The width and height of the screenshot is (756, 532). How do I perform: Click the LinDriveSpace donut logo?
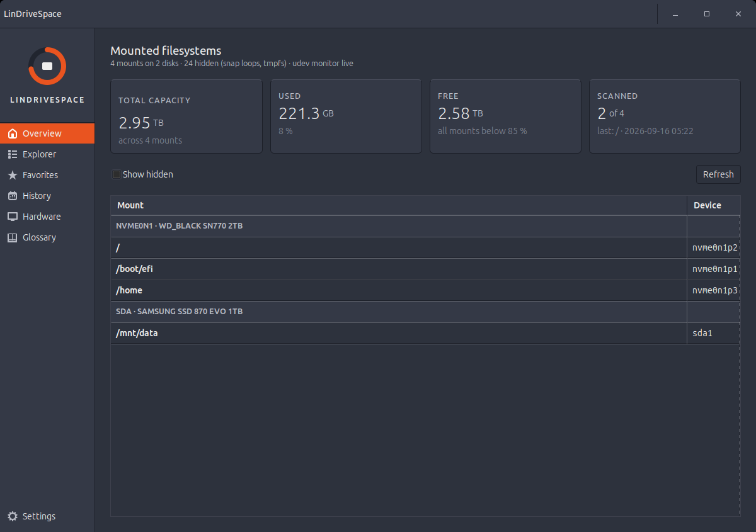(x=47, y=66)
